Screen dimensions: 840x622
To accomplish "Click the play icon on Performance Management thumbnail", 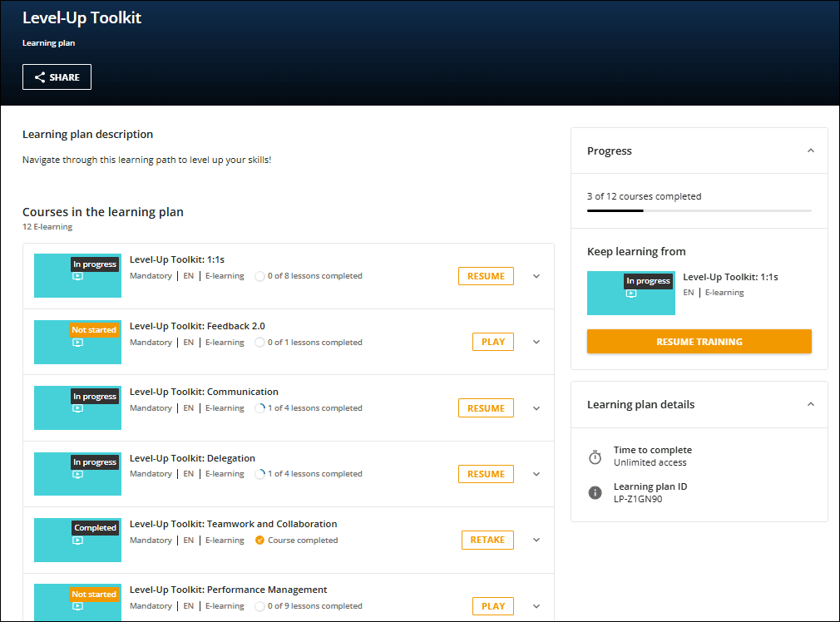I will tap(77, 605).
